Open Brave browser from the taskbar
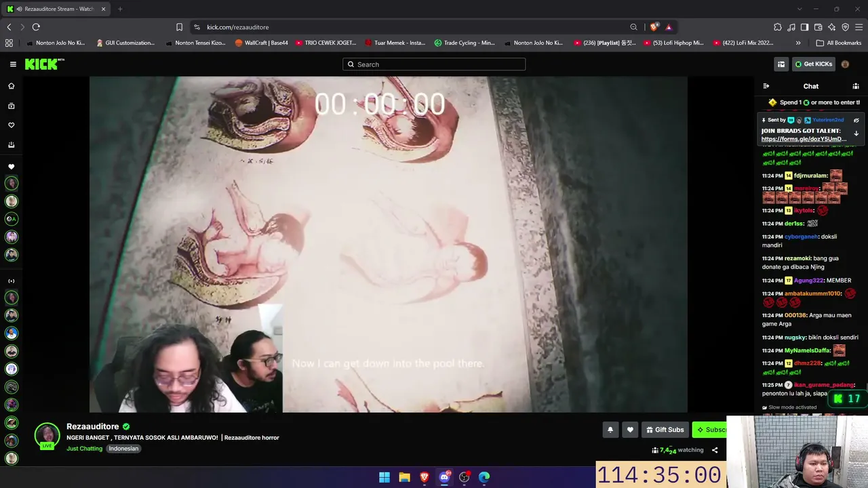This screenshot has width=868, height=488. tap(425, 477)
